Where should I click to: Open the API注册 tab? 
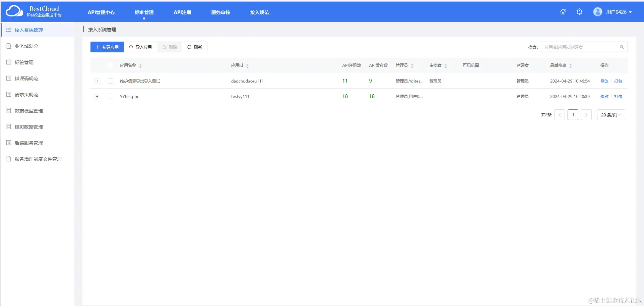click(x=182, y=12)
